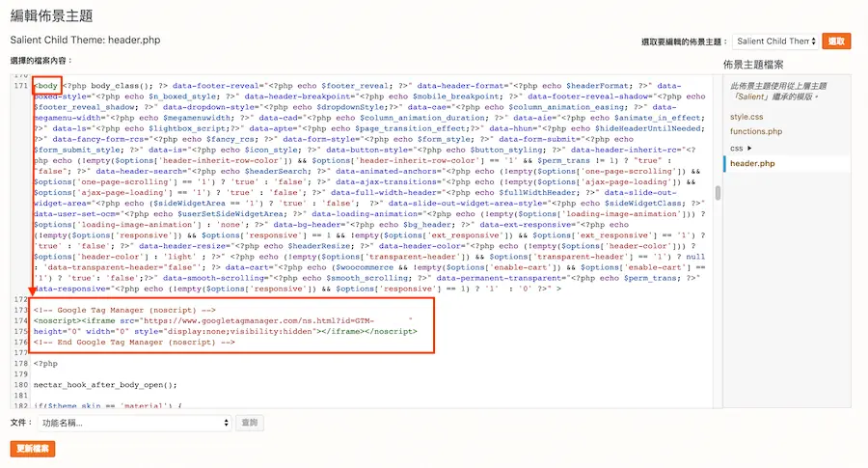Select header.php in theme files list
This screenshot has width=868, height=468.
(752, 163)
